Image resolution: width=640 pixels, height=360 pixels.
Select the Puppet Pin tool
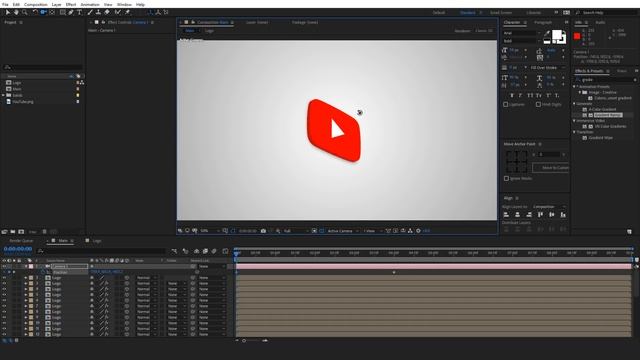[x=127, y=13]
